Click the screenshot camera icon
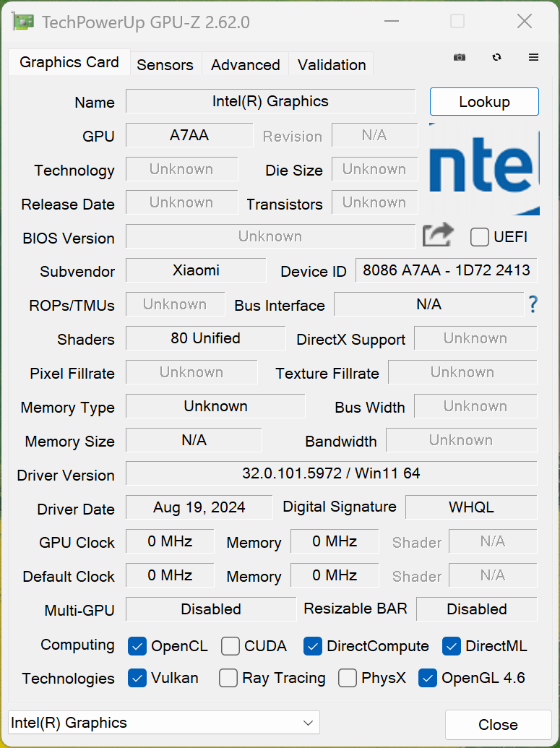 460,57
